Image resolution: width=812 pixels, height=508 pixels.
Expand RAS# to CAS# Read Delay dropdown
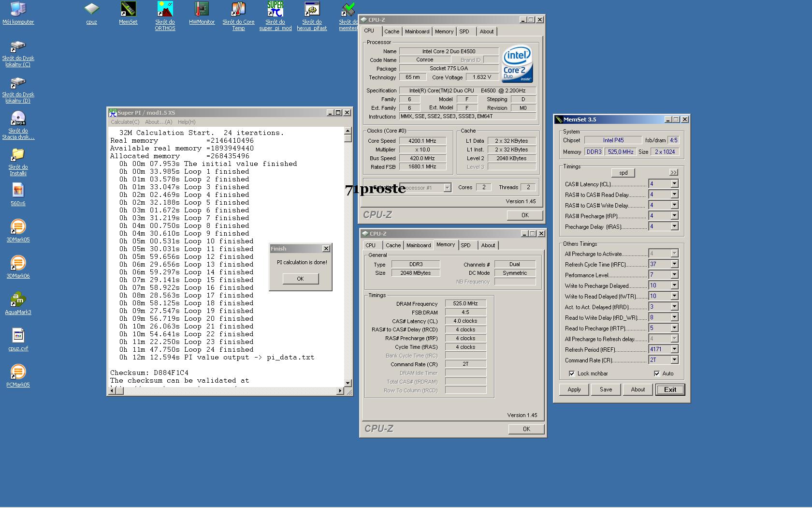coord(674,194)
